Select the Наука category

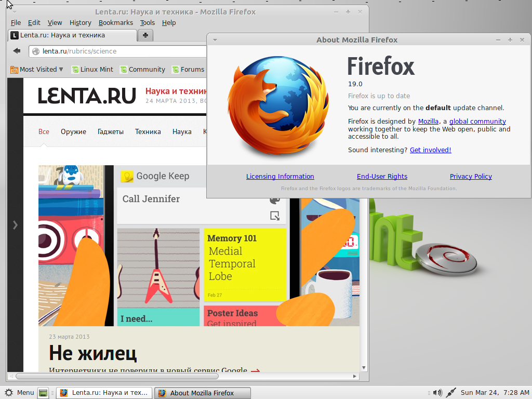click(182, 131)
